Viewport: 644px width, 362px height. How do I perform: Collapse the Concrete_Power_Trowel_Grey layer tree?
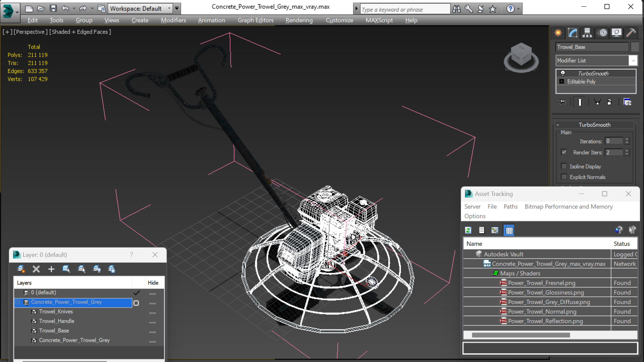(18, 302)
